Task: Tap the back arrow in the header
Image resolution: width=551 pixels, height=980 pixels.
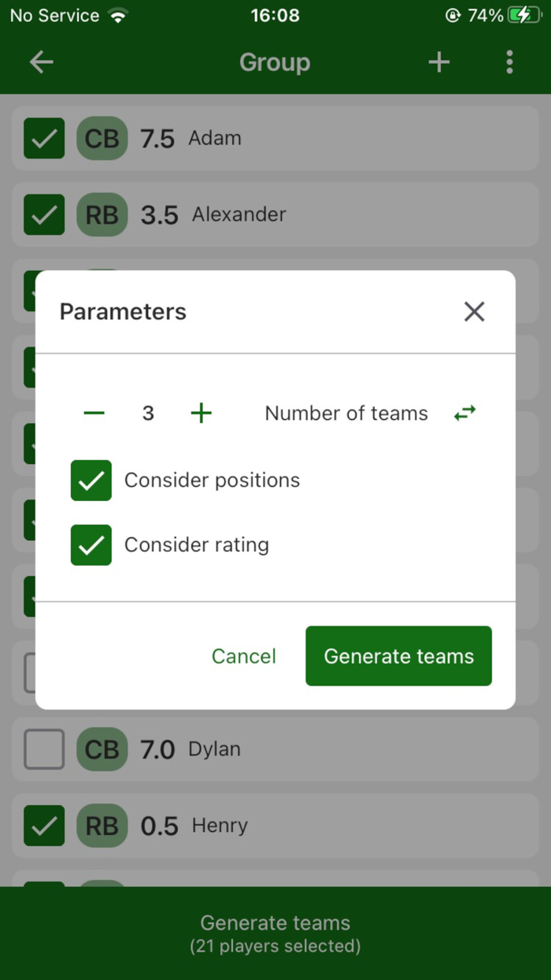Action: 41,62
